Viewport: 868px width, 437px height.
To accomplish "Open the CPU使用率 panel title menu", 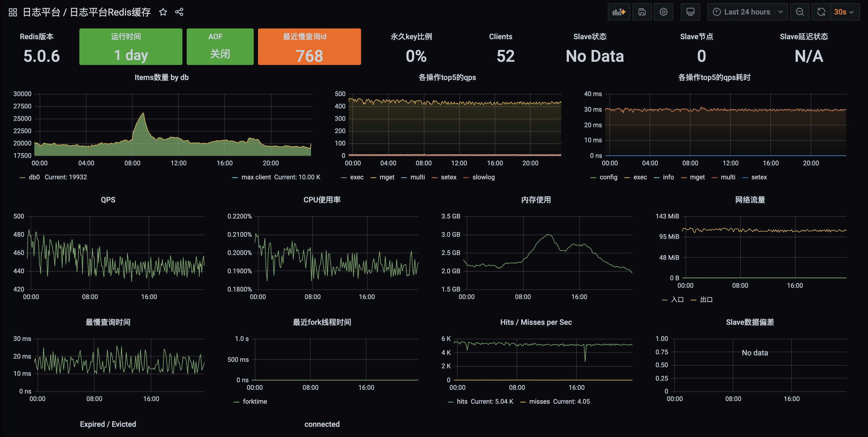I will coord(322,200).
